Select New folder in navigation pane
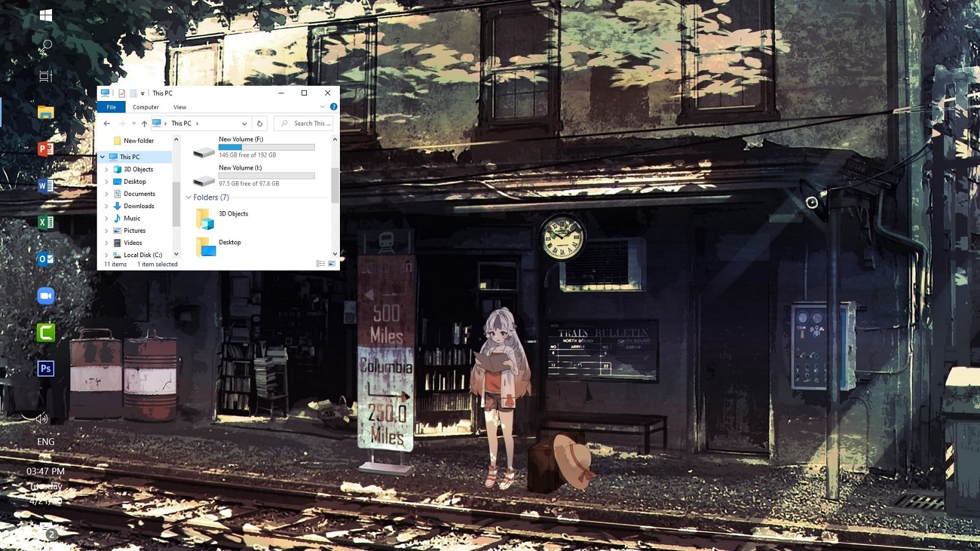This screenshot has height=551, width=980. [x=138, y=141]
